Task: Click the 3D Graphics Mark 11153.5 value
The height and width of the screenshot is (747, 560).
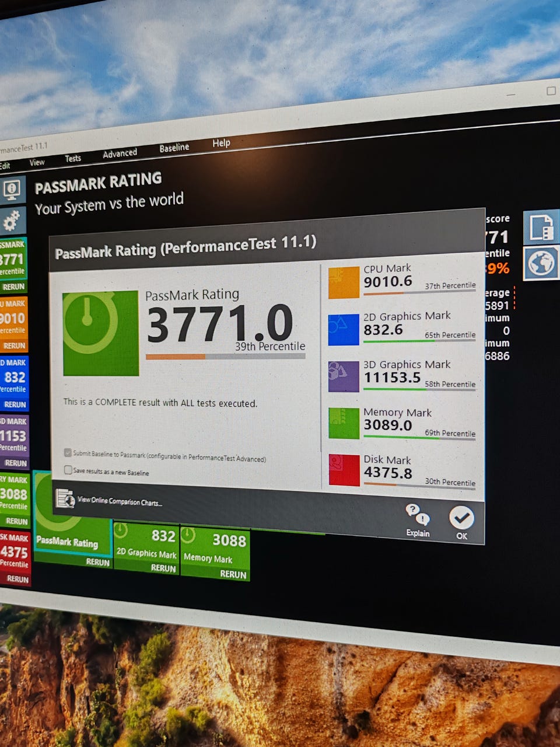Action: pos(392,378)
